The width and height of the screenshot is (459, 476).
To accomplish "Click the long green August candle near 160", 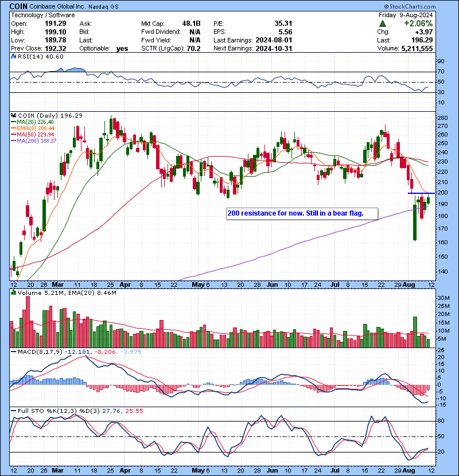I will click(415, 220).
